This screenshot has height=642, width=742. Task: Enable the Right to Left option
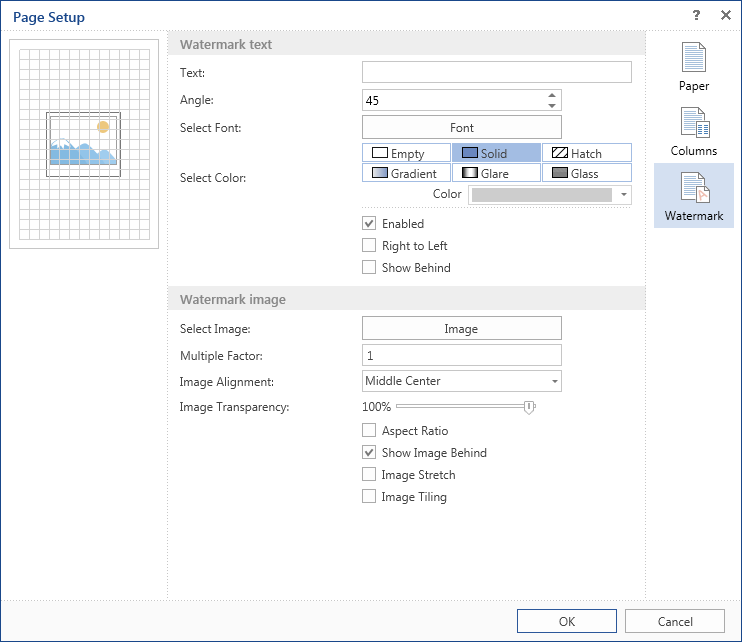click(370, 246)
